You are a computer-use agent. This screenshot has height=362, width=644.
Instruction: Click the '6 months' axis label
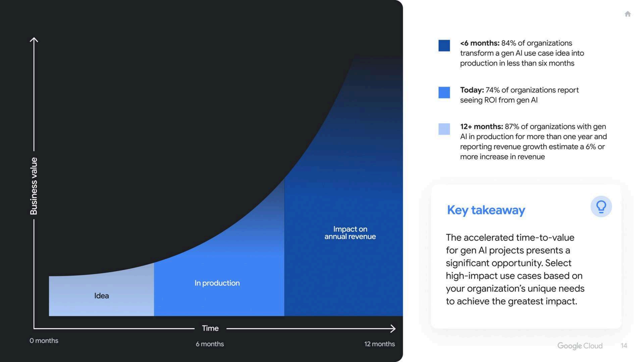pos(210,344)
